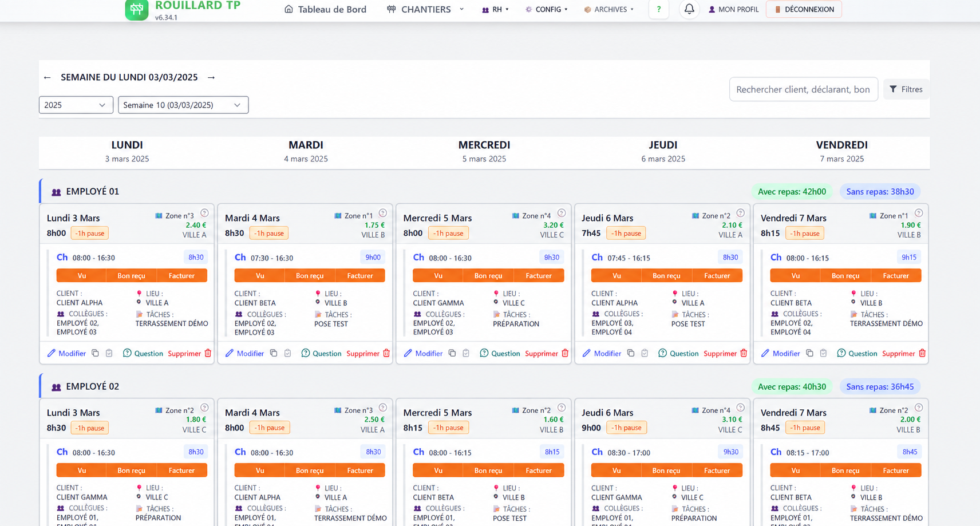
Task: Click Question on Employé 01's Mardi 4 Mars card
Action: coord(321,353)
